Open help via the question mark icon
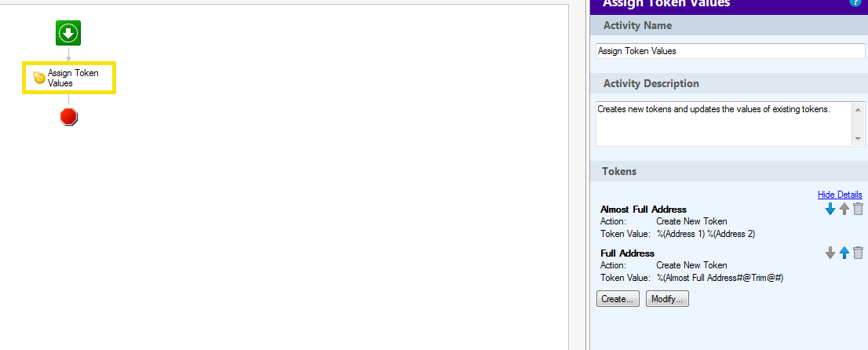The image size is (868, 350). [x=854, y=3]
